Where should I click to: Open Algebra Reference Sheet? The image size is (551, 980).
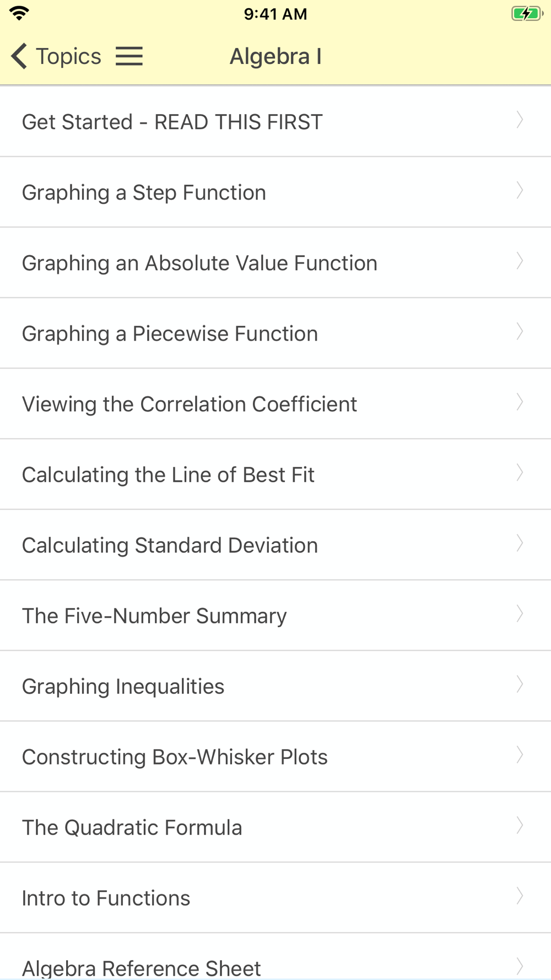pyautogui.click(x=275, y=957)
